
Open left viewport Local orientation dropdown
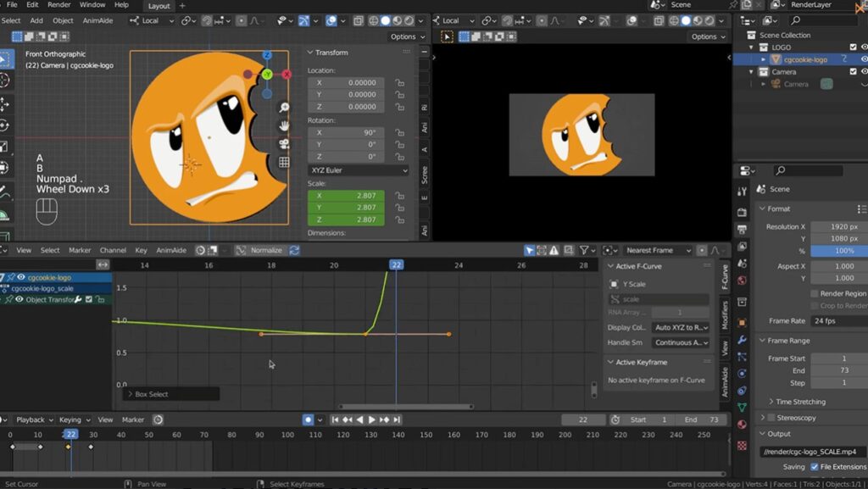(153, 20)
